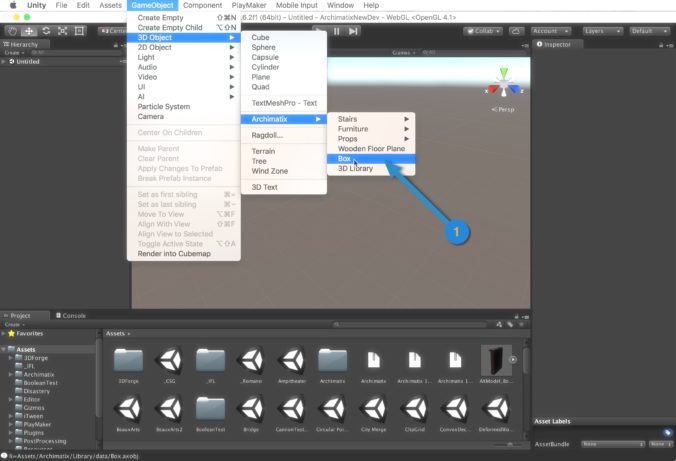Open the Create dropdown in Hierarchy
Viewport: 676px width, 461px height.
point(14,53)
